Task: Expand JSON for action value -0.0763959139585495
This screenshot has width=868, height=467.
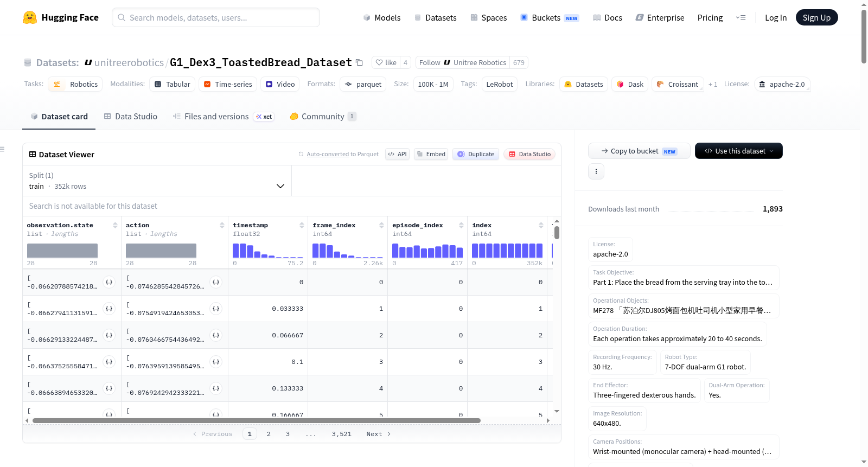Action: (216, 362)
